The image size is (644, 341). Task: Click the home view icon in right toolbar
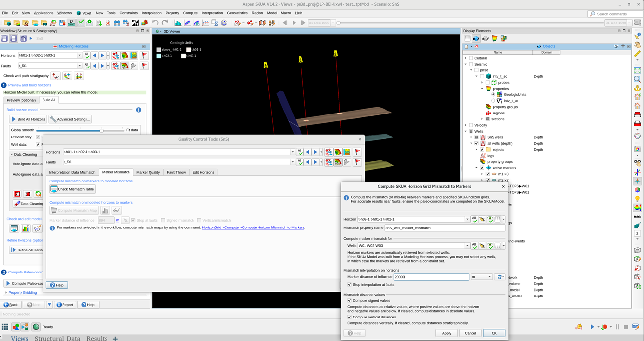point(637,106)
